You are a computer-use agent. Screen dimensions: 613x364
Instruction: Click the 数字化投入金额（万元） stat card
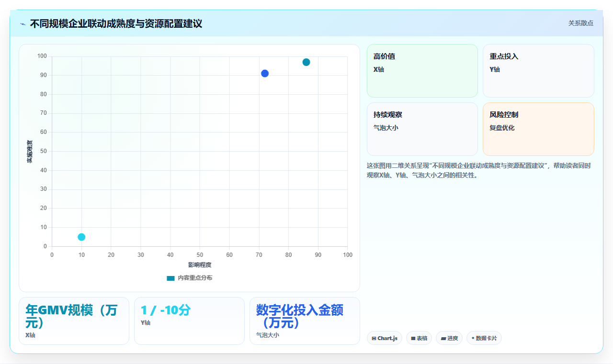(305, 321)
